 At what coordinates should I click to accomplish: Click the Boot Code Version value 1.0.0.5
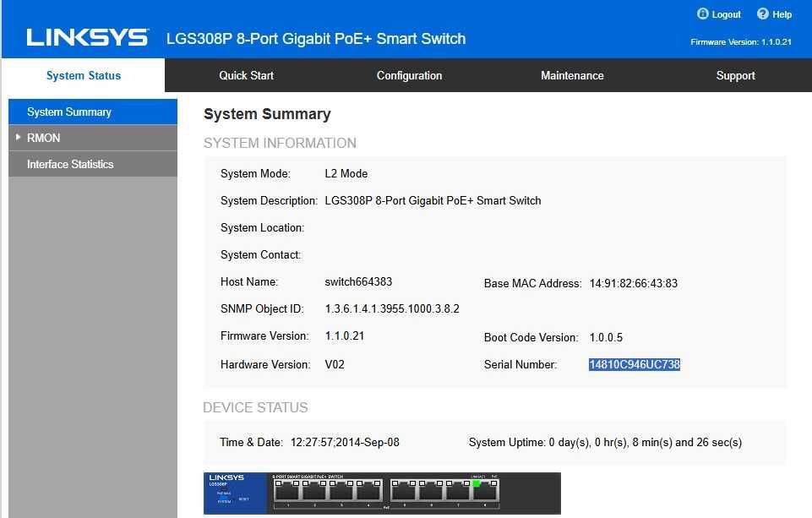point(606,338)
